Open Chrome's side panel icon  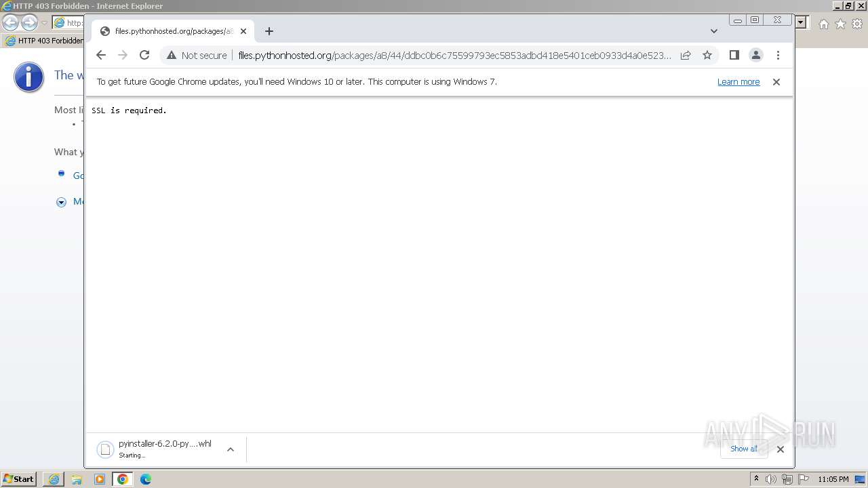[734, 55]
